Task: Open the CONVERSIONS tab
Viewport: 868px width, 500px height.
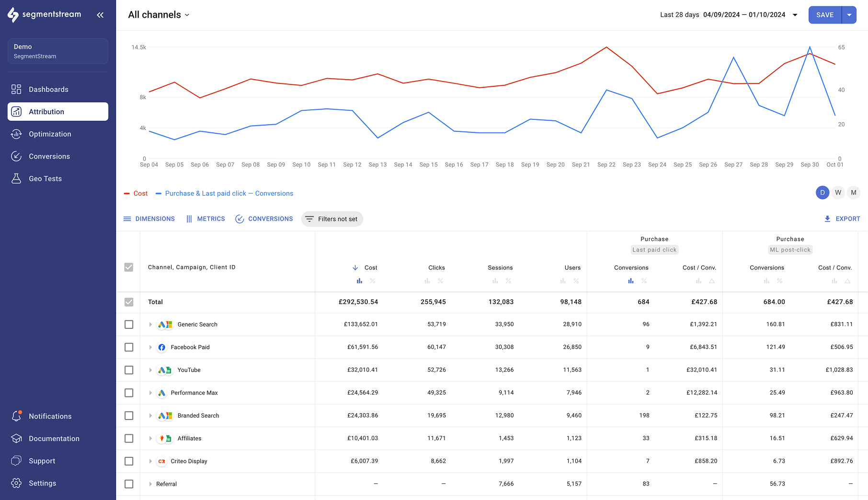Action: point(264,219)
